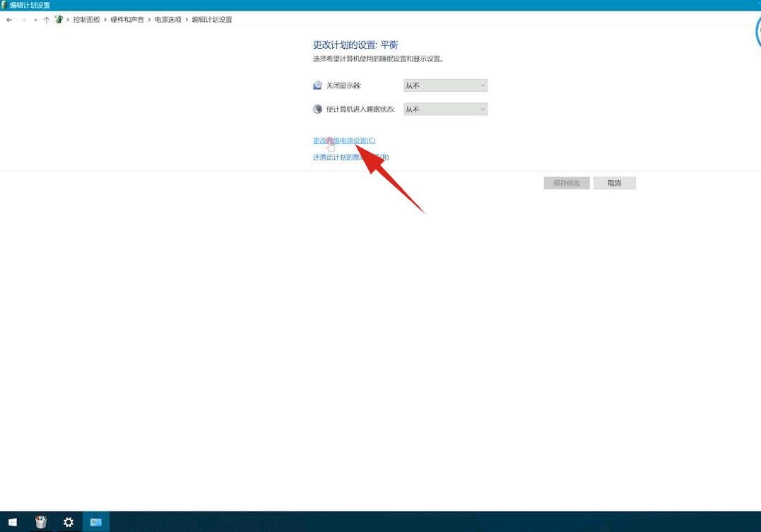Click the up-one-level arrow

(x=46, y=20)
